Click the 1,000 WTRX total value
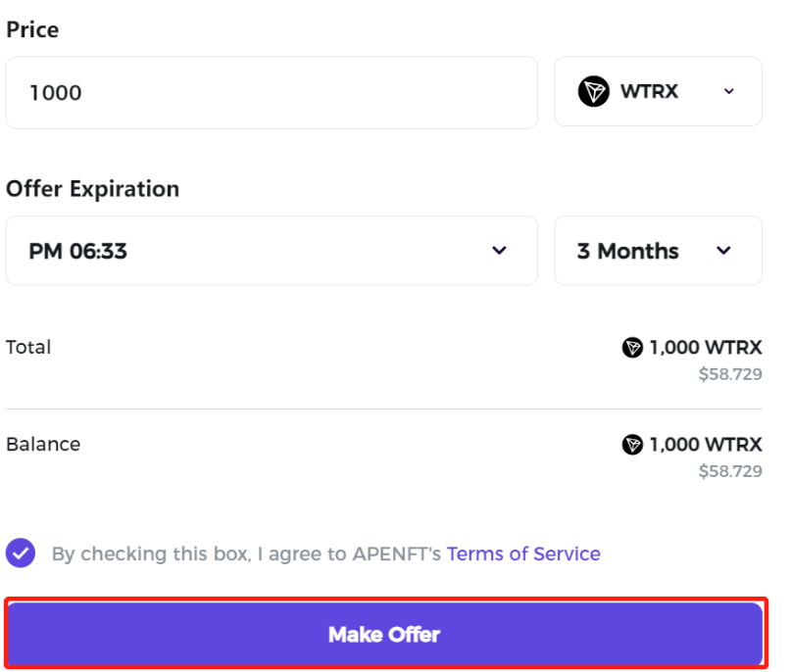Screen dimensions: 791x672 pyautogui.click(x=706, y=348)
